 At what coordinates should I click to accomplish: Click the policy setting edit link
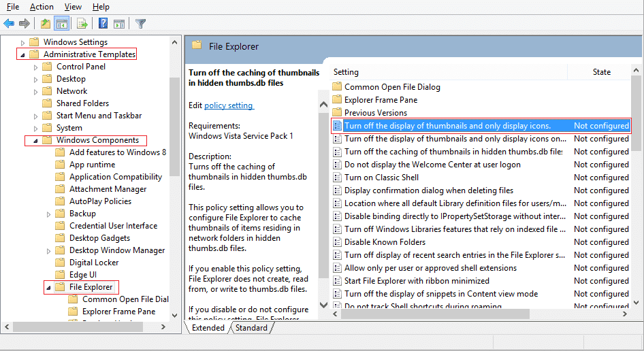tap(229, 105)
